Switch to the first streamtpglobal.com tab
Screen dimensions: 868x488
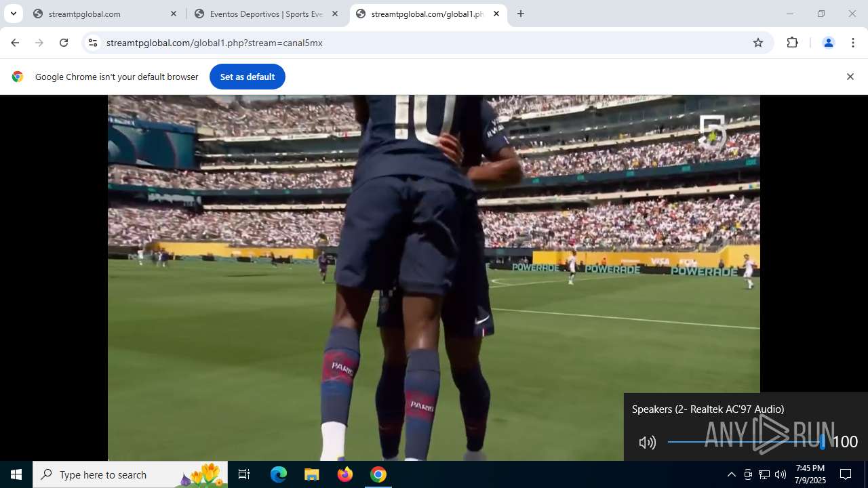coord(105,14)
